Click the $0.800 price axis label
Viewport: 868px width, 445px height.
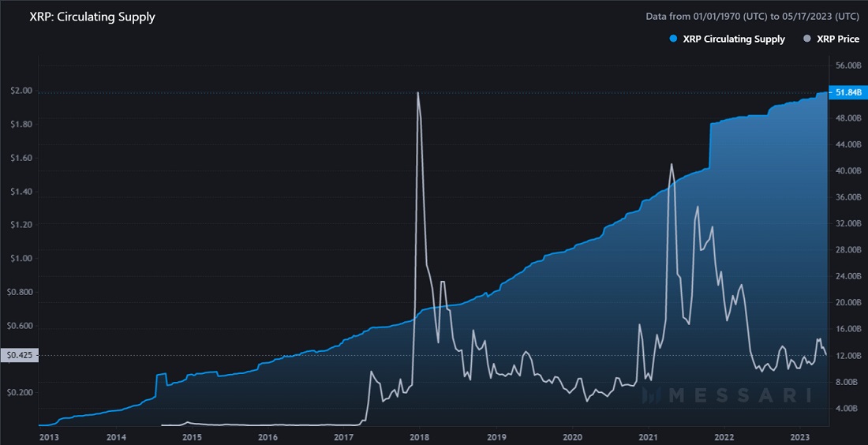click(20, 292)
